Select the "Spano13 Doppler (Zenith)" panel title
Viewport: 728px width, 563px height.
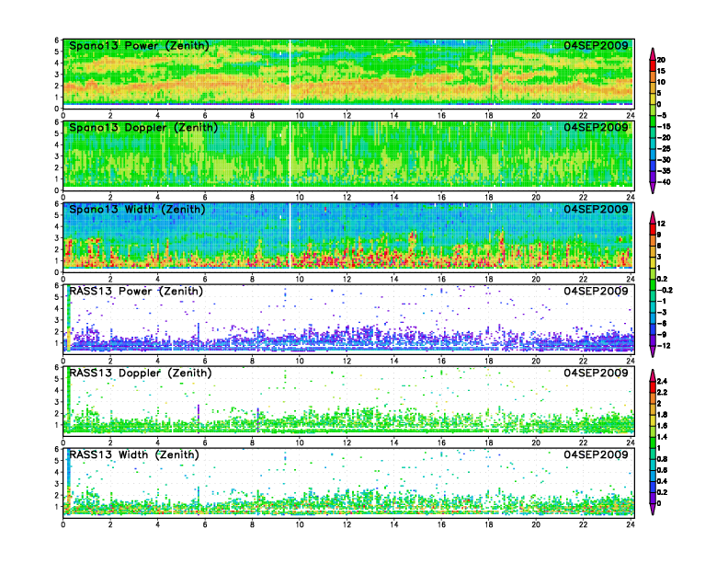click(x=142, y=128)
